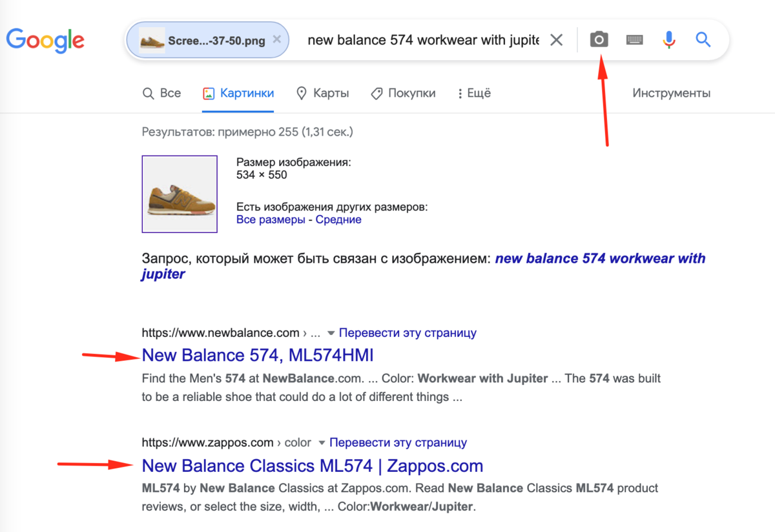Viewport: 775px width, 532px height.
Task: Expand newbalance.com result options arrow
Action: pyautogui.click(x=331, y=334)
